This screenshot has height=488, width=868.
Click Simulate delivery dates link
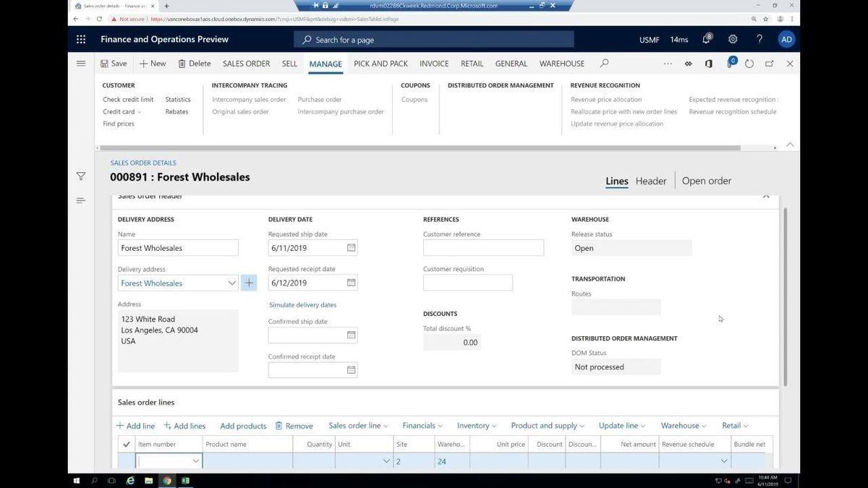302,304
